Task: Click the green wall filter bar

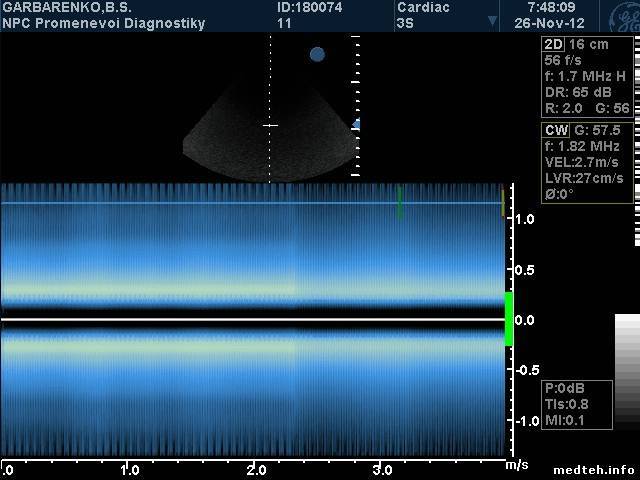Action: 508,319
